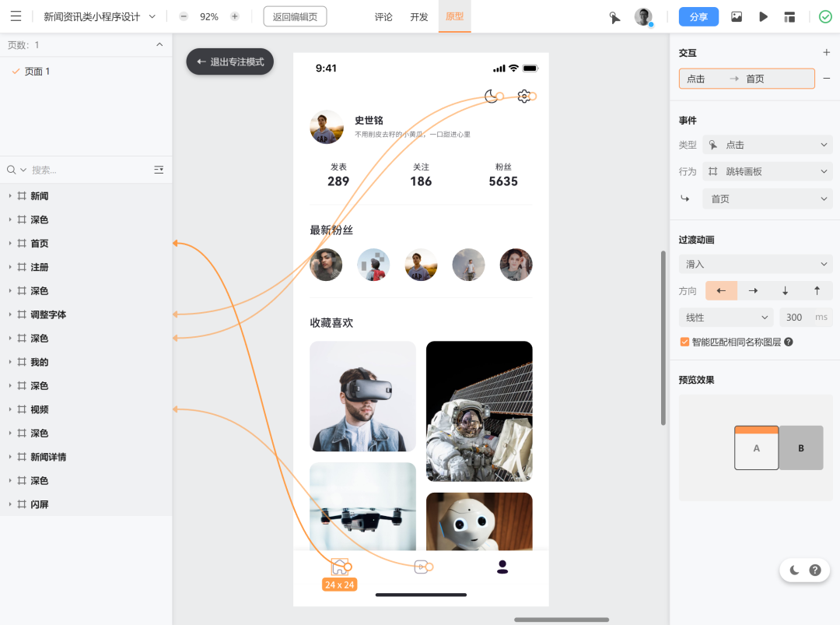This screenshot has width=840, height=625.
Task: Open the image export icon
Action: [x=737, y=16]
